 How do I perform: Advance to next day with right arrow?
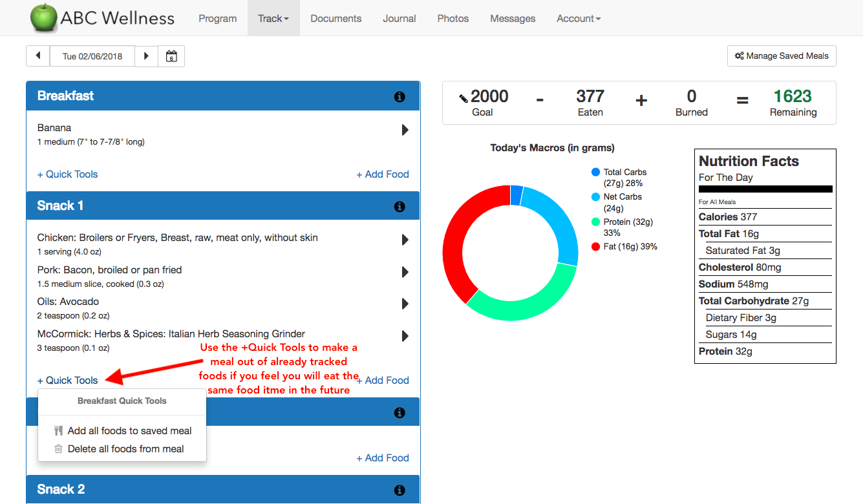[146, 56]
